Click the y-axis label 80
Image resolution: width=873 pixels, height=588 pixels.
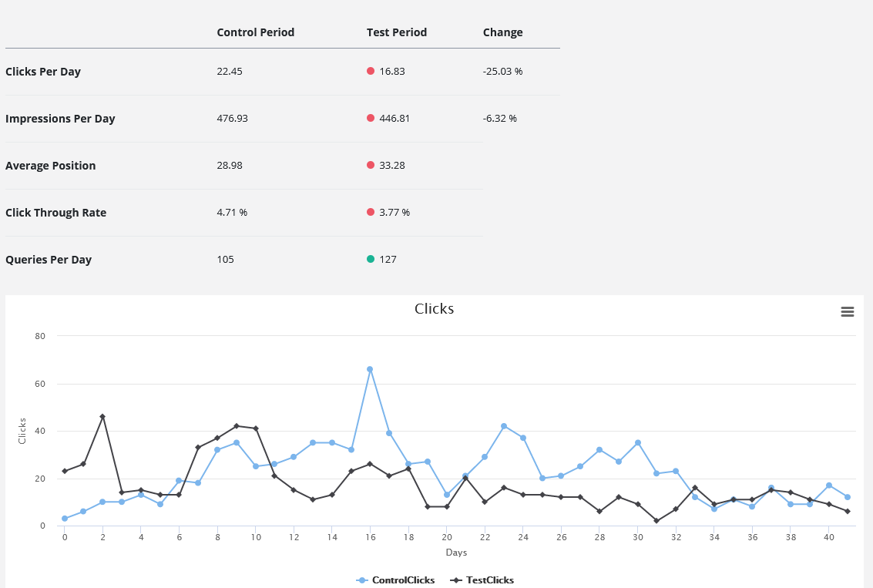tap(39, 336)
